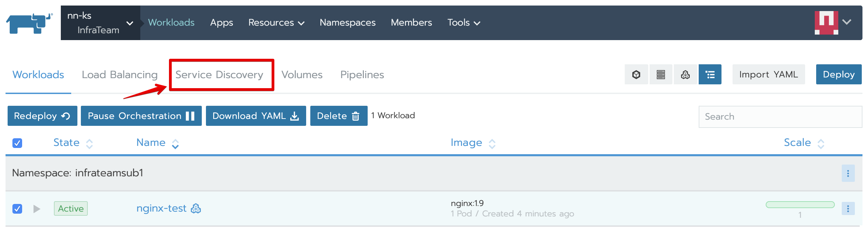Click the nginx-test scale progress bar
This screenshot has width=868, height=233.
(800, 205)
